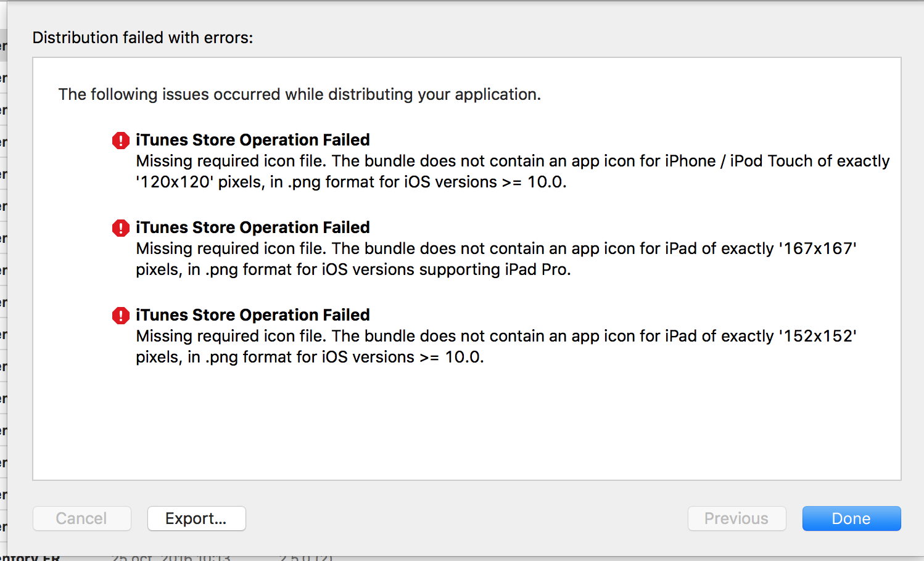924x561 pixels.
Task: Select the first 'iTunes Store Operation Failed' heading
Action: 252,140
